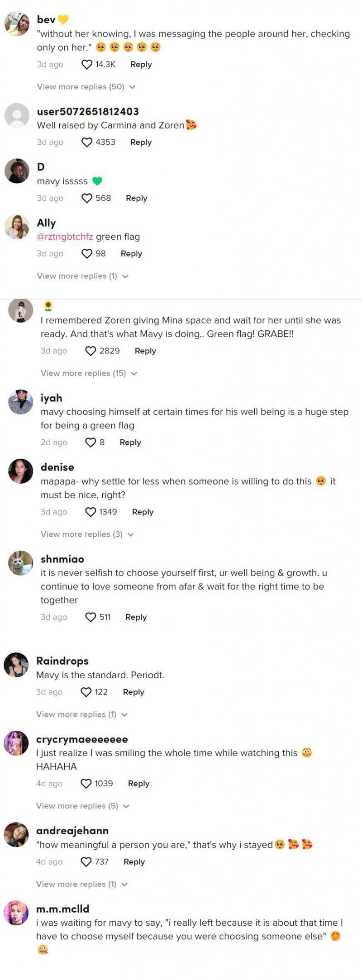Open user5072651812403's profile name
The width and height of the screenshot is (362, 980).
point(88,112)
